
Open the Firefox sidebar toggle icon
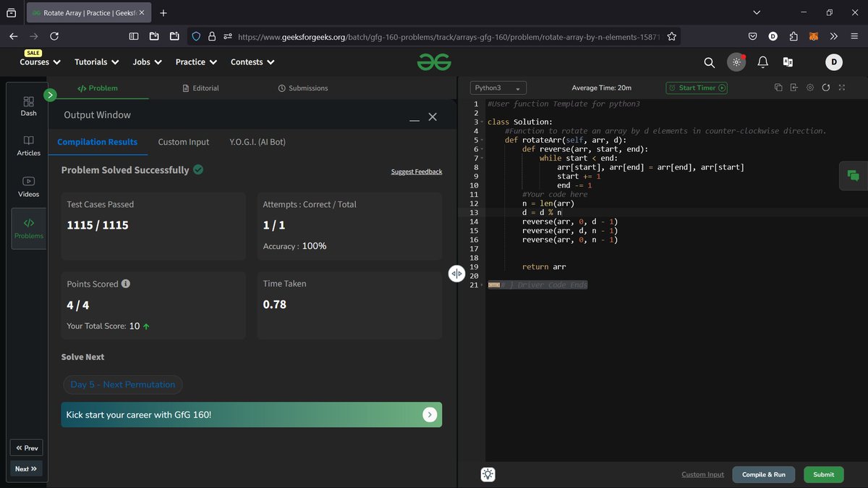[x=134, y=36]
